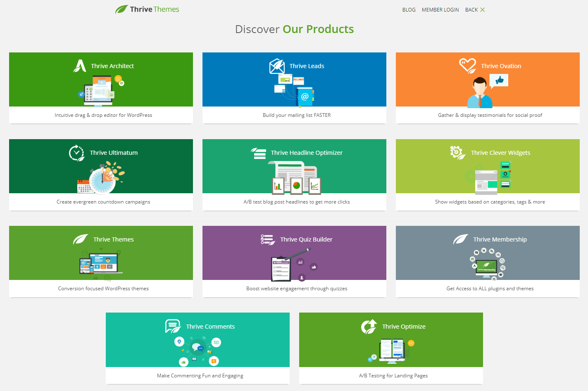
Task: Click 'Show widgets based on categories, tags & more'
Action: click(490, 202)
